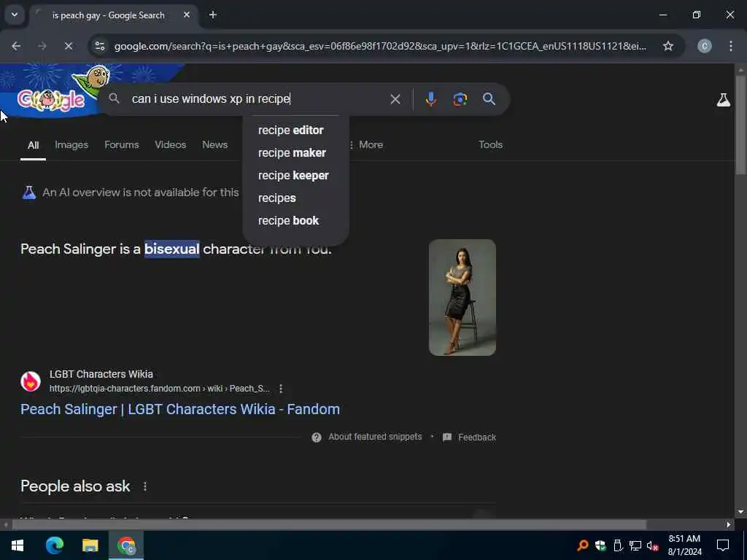Open 'Peach Salinger | LGBT Characters Wikia' link

(180, 410)
